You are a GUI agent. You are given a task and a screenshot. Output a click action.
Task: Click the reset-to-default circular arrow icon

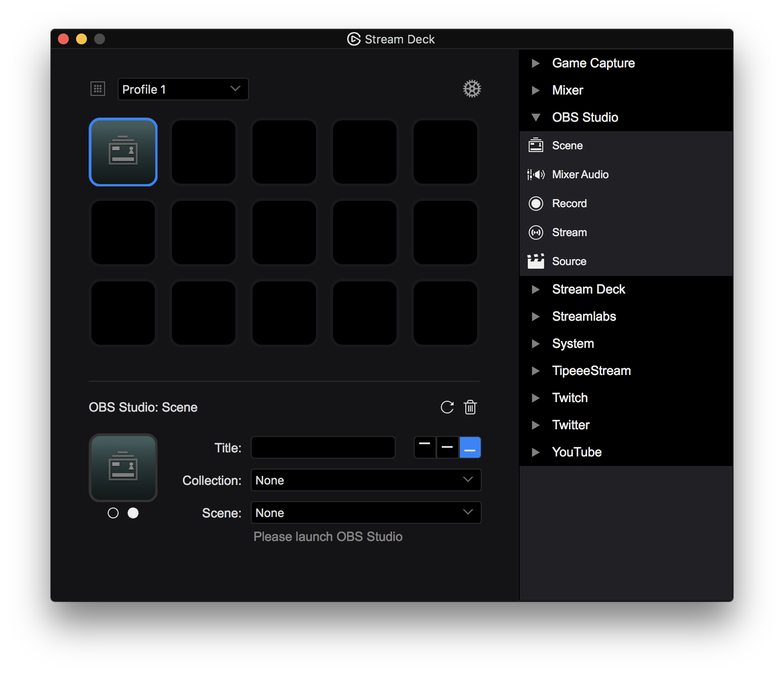click(x=447, y=407)
